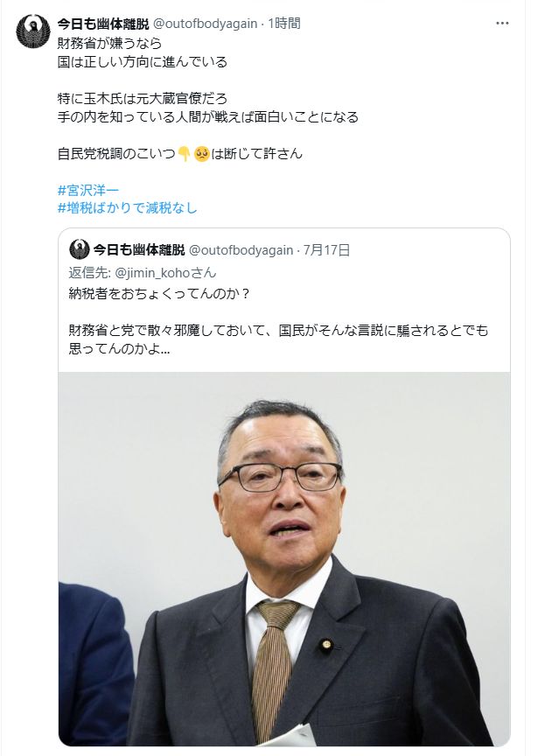This screenshot has width=552, height=756.
Task: Click the quoted text 納税者をおちょくってんのか？
Action: point(159,294)
